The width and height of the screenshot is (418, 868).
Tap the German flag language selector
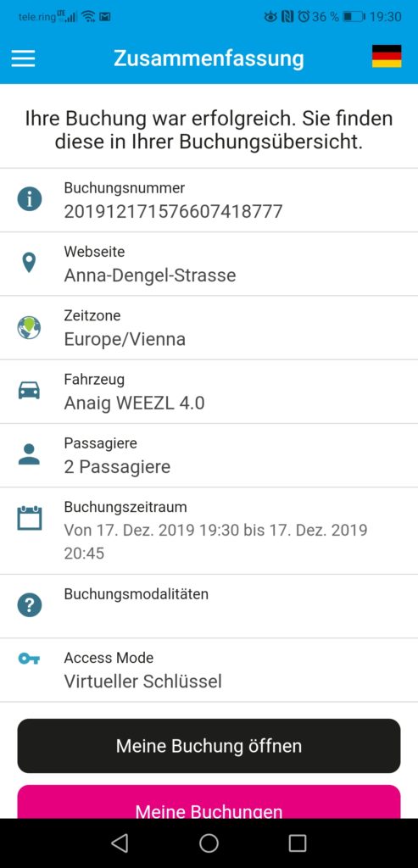click(387, 57)
